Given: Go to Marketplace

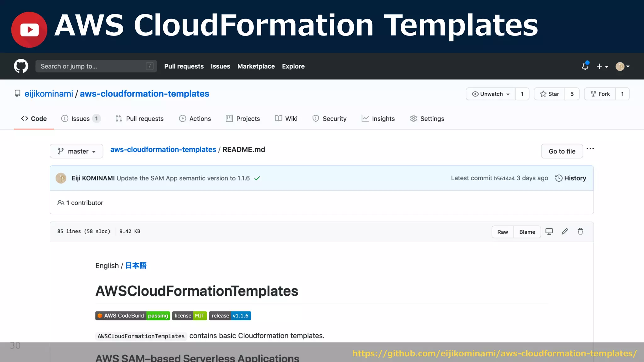Looking at the screenshot, I should (x=256, y=66).
